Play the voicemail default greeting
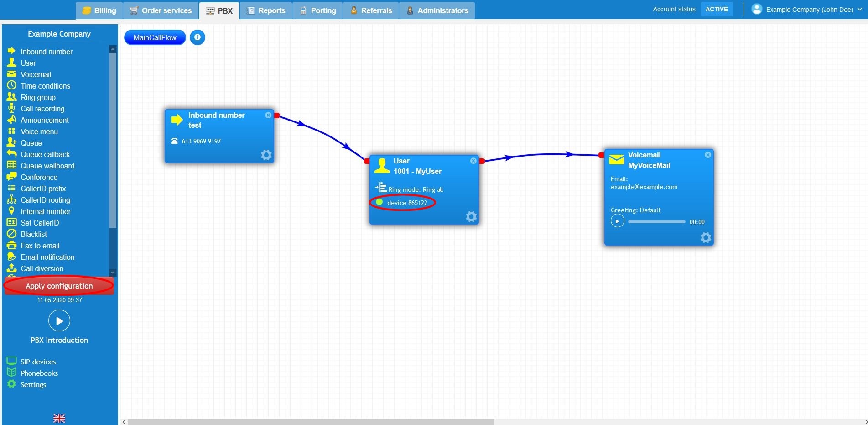 point(617,221)
